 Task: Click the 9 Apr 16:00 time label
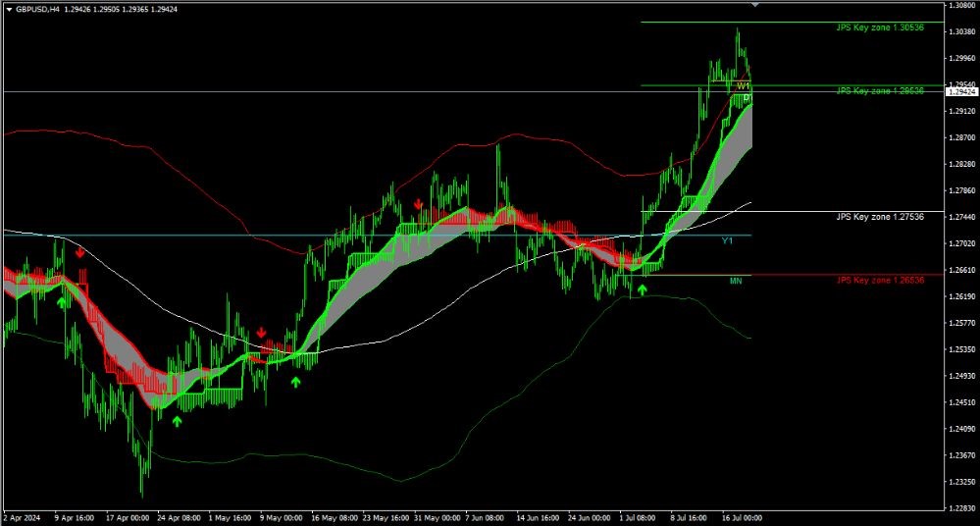(75, 518)
